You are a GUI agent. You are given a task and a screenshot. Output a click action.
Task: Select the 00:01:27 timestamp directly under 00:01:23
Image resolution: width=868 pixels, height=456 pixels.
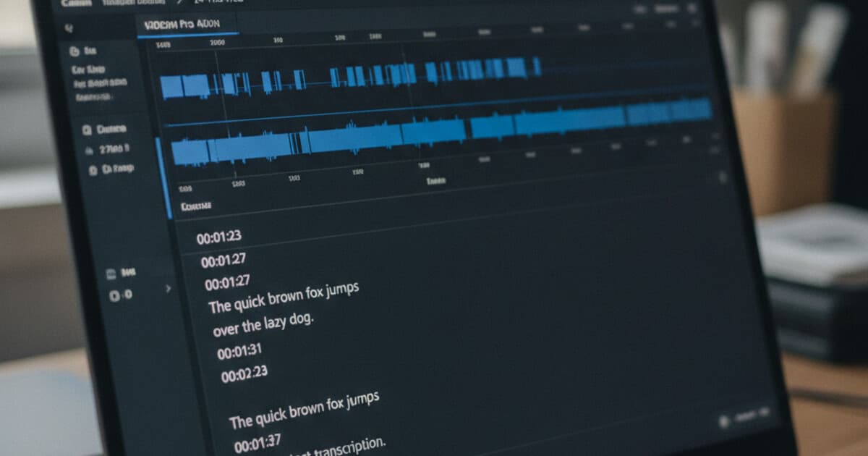coord(223,260)
